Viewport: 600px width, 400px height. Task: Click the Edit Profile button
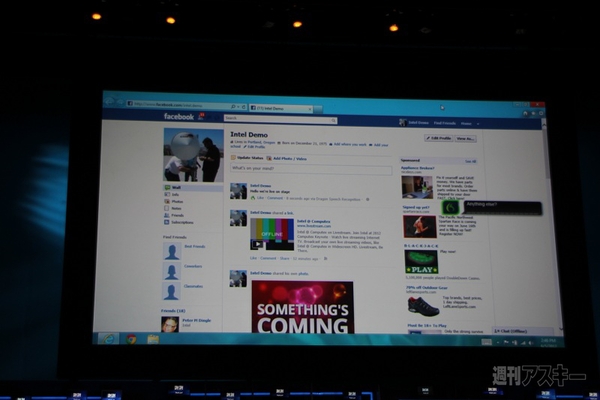click(x=439, y=138)
